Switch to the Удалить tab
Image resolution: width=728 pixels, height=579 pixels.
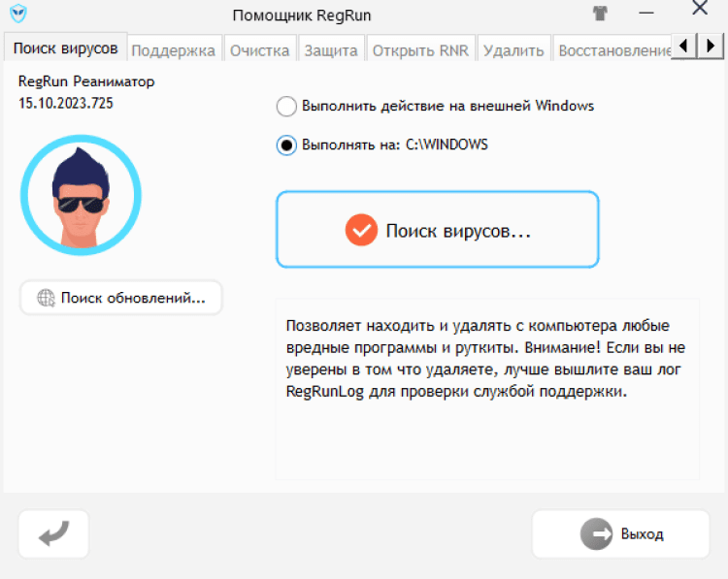pos(513,50)
